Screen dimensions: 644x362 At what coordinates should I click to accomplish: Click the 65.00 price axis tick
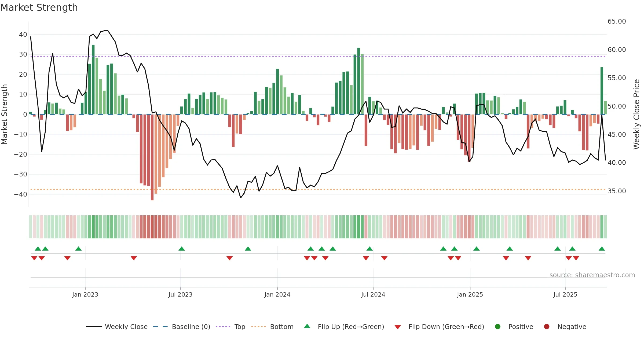coord(617,21)
